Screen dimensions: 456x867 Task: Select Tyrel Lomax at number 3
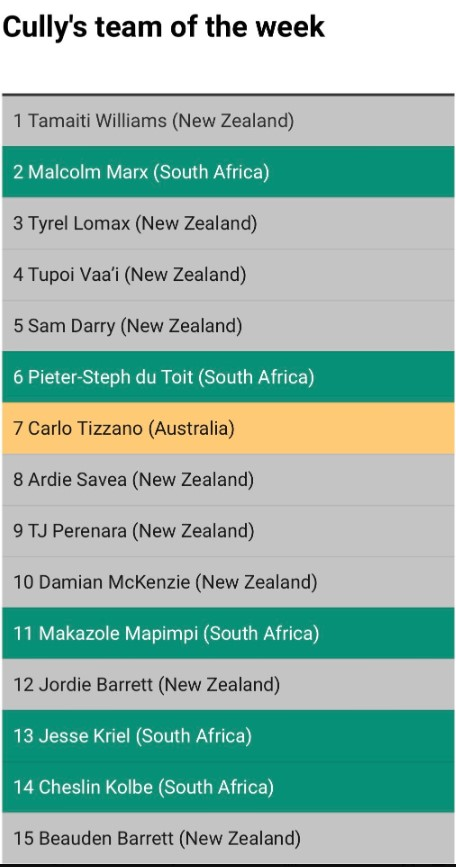point(228,223)
